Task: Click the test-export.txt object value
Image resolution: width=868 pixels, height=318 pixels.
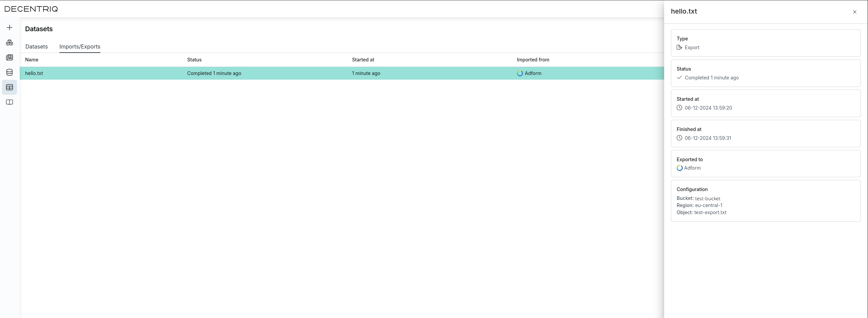Action: click(x=710, y=212)
